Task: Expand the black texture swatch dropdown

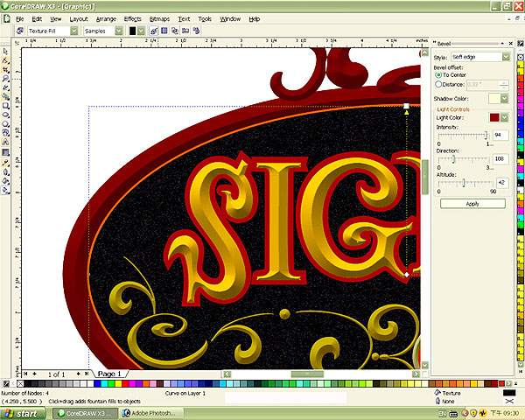Action: click(141, 31)
